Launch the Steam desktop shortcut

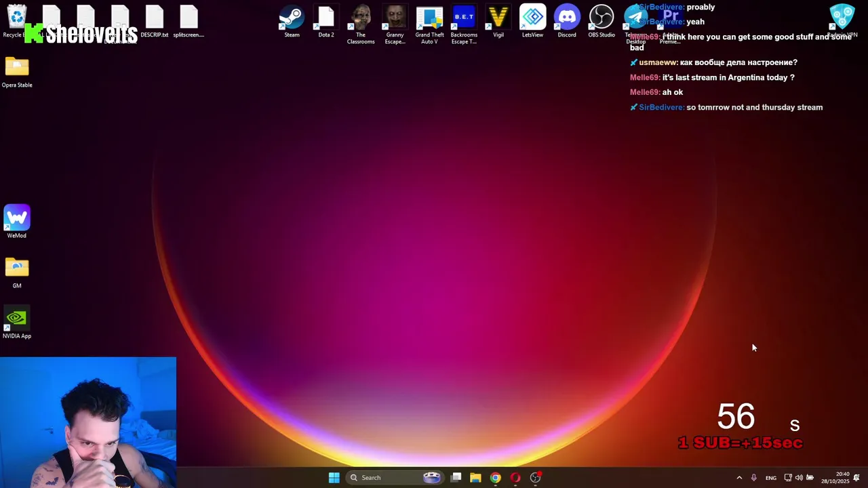[x=292, y=21]
